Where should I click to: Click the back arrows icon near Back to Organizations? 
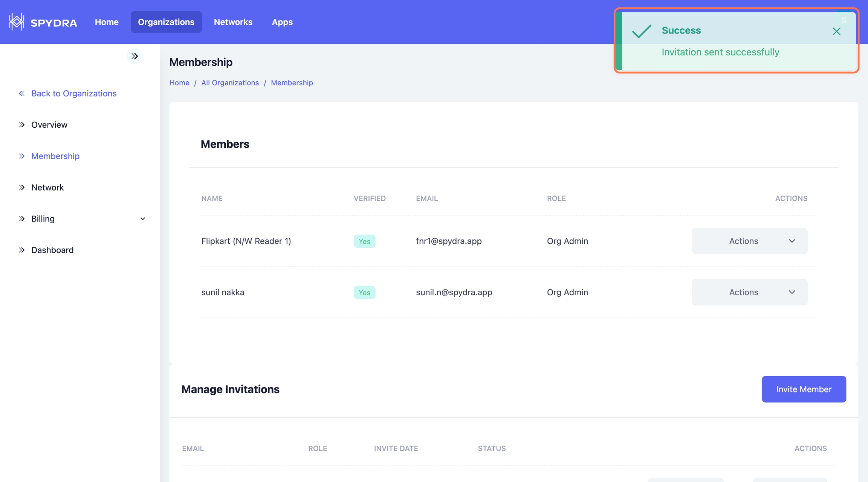pyautogui.click(x=22, y=93)
